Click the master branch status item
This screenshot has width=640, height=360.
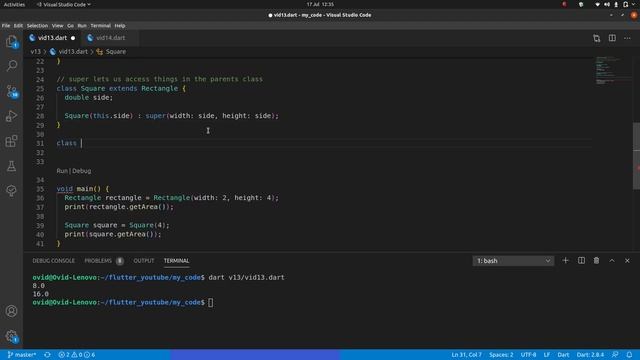[x=22, y=355]
